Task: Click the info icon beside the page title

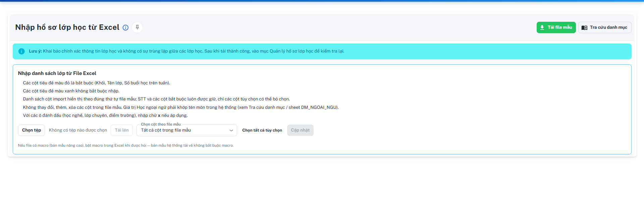Action: point(125,27)
